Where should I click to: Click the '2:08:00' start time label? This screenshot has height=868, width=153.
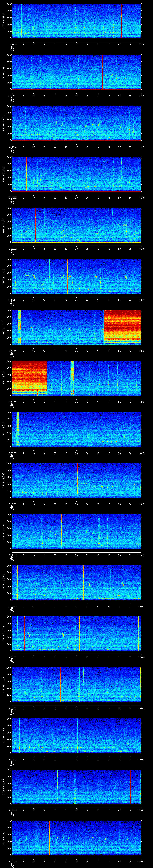(12, 402)
